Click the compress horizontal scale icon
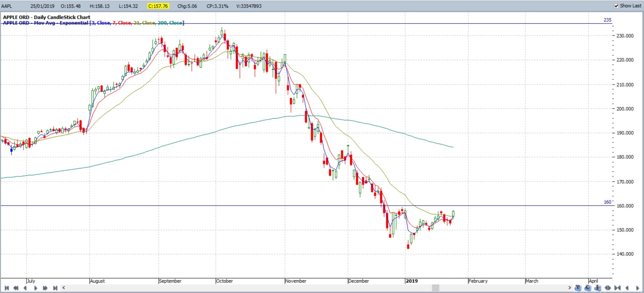644x293 pixels. 618,288
